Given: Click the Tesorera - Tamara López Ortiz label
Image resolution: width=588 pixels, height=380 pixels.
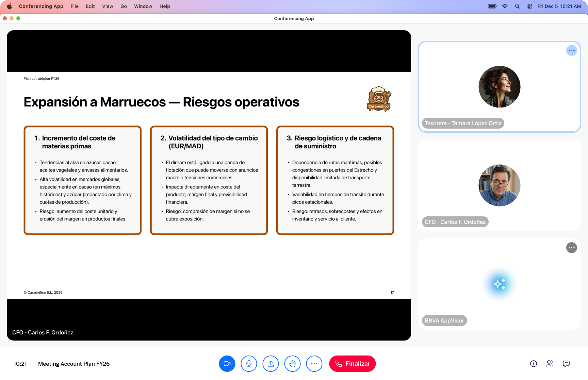Looking at the screenshot, I should [x=463, y=123].
